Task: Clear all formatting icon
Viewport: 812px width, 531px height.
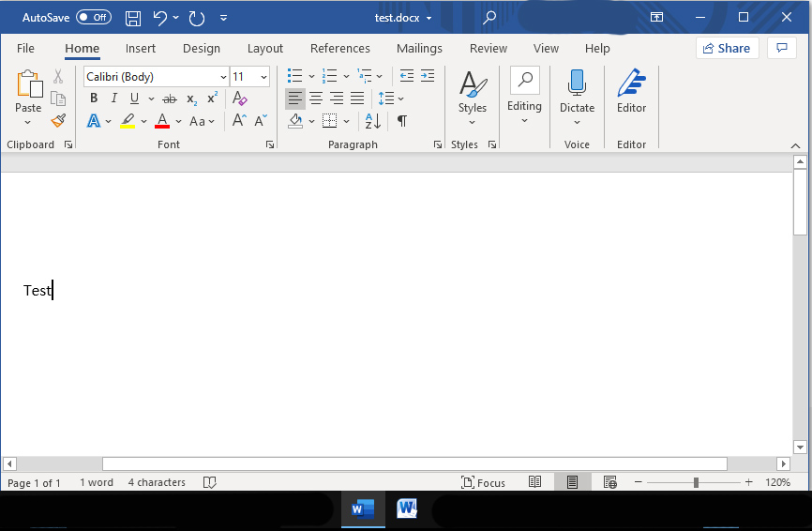Action: pos(240,98)
